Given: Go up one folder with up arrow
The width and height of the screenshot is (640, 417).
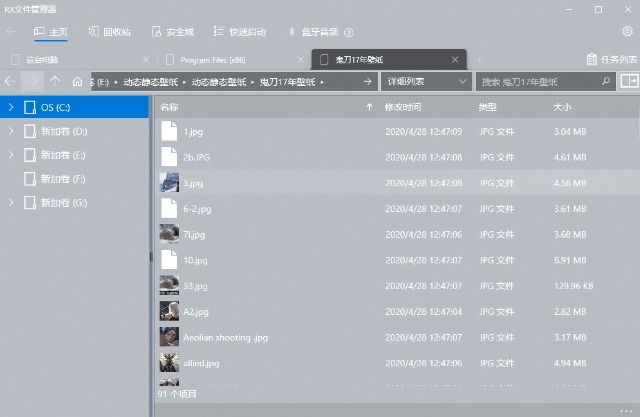Looking at the screenshot, I should pyautogui.click(x=56, y=81).
